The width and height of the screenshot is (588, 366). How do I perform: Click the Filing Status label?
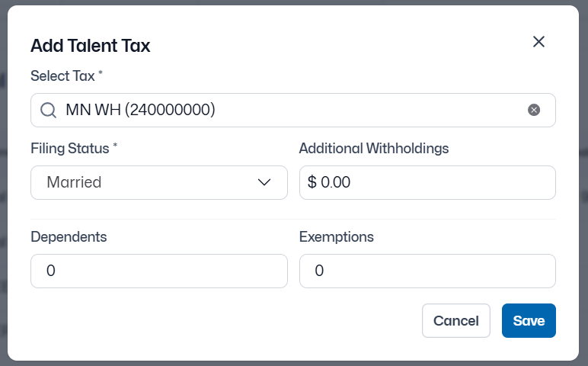[70, 149]
